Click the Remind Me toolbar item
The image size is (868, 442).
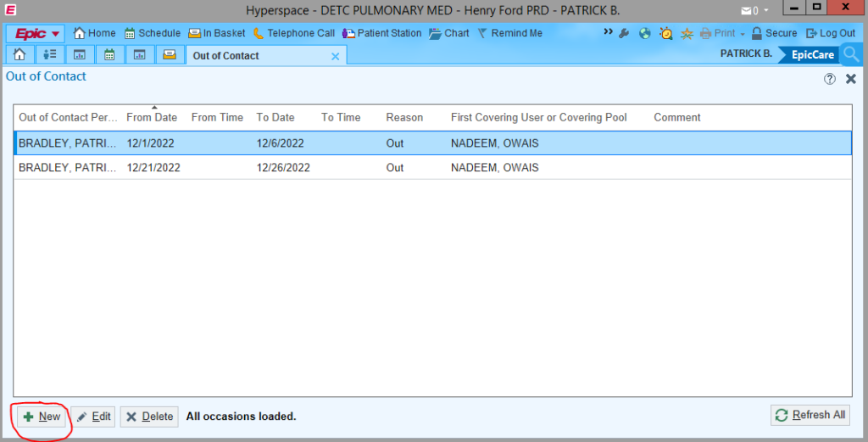509,33
